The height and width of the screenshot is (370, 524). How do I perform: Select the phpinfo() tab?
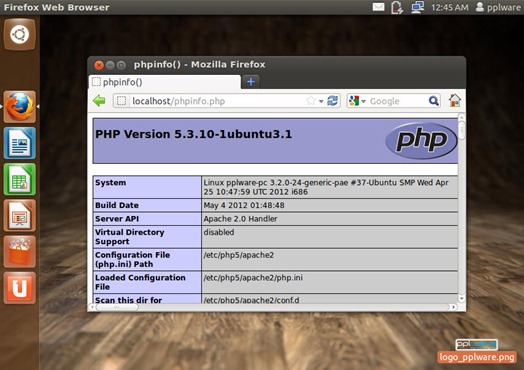(x=165, y=82)
